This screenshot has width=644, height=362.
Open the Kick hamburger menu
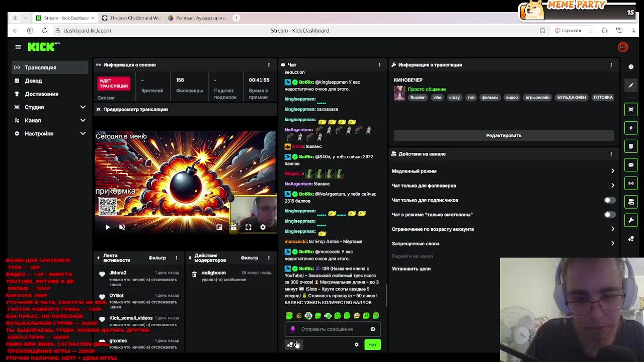[18, 47]
